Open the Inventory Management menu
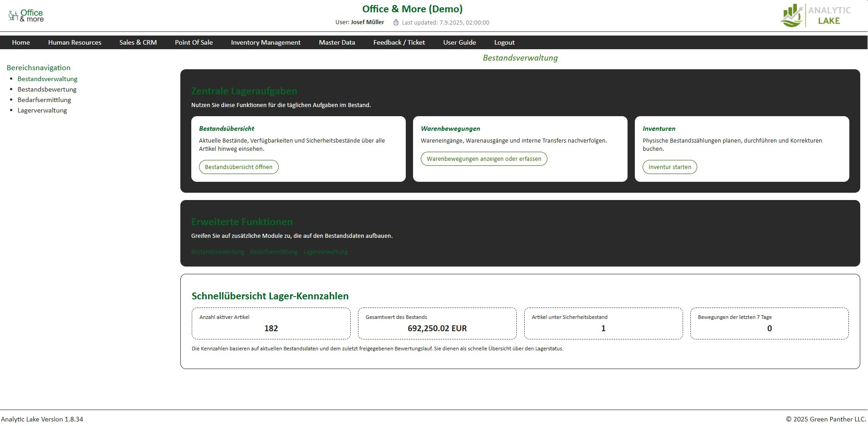868x426 pixels. (266, 42)
